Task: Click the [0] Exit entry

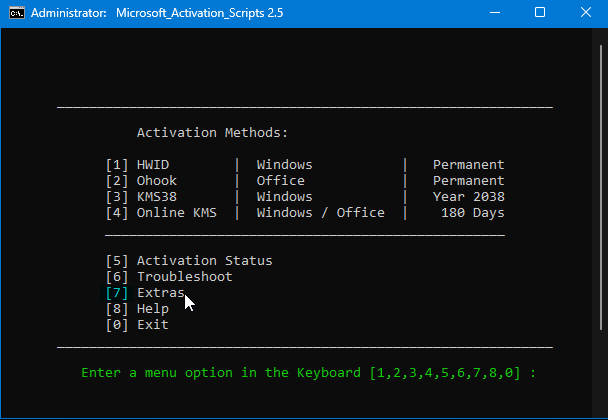Action: click(138, 325)
